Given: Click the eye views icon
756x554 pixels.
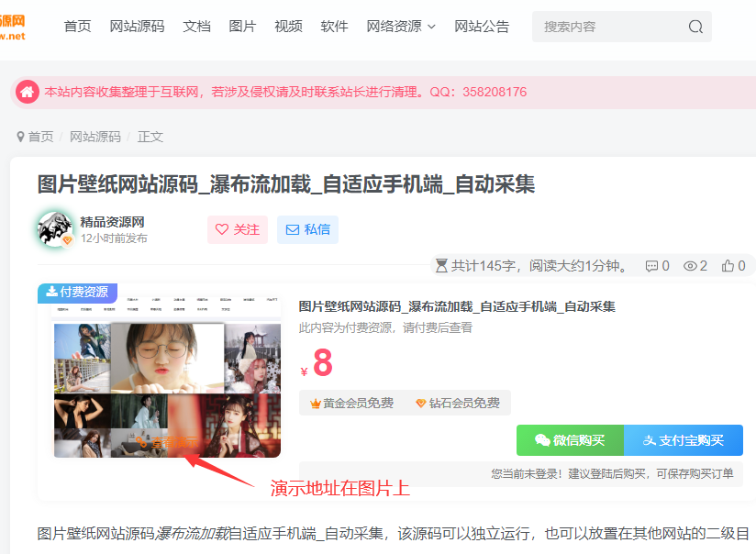Looking at the screenshot, I should (690, 266).
